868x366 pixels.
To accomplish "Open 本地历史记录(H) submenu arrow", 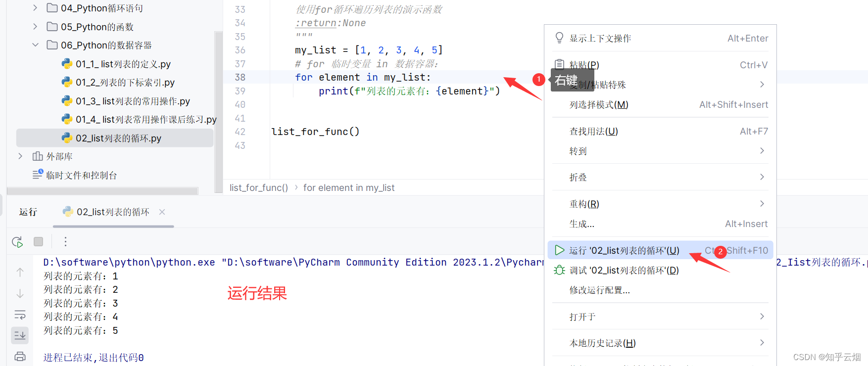I will tap(762, 343).
